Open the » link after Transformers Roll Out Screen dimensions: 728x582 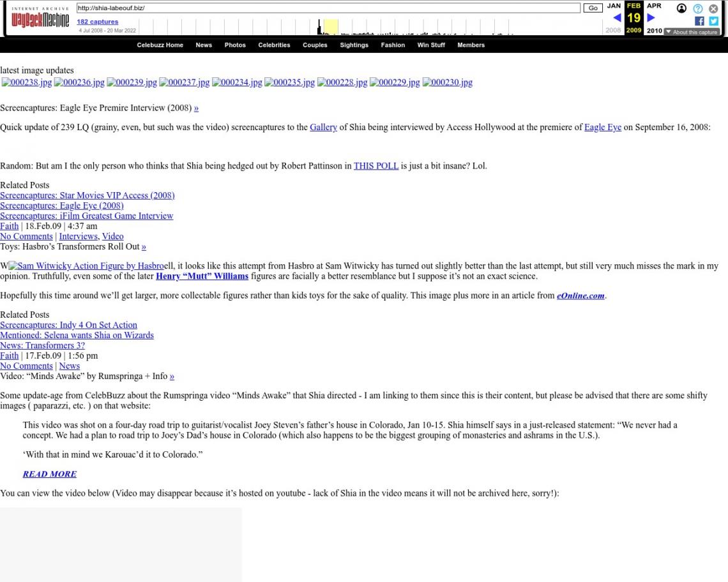pos(144,247)
